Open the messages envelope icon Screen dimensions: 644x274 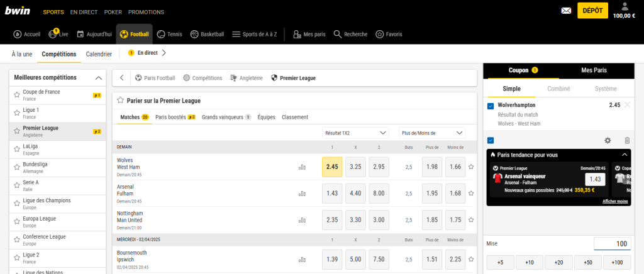[566, 11]
